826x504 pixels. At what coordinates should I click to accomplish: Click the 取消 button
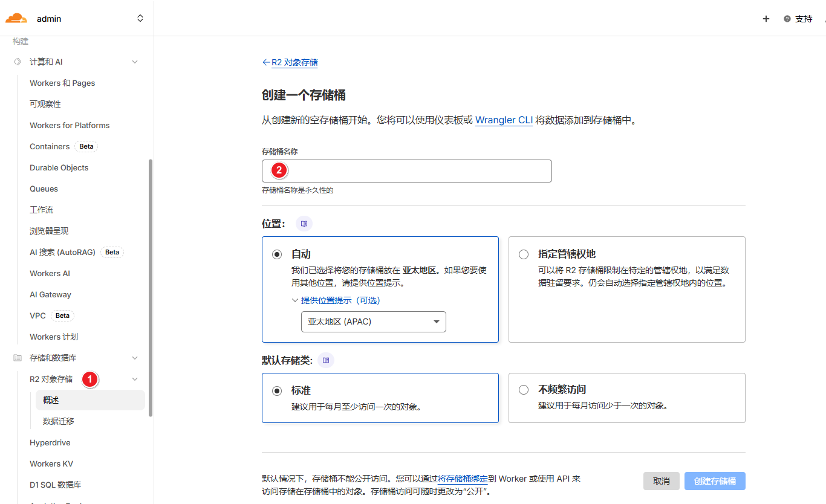click(661, 481)
